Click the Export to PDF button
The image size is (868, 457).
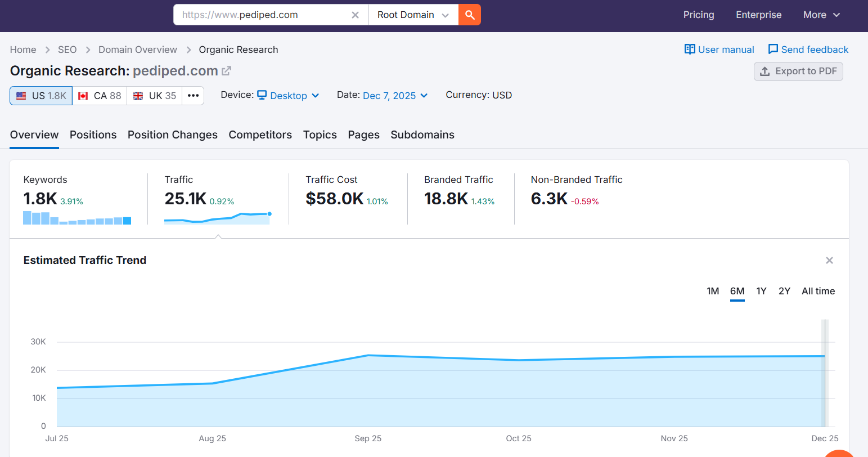coord(798,71)
